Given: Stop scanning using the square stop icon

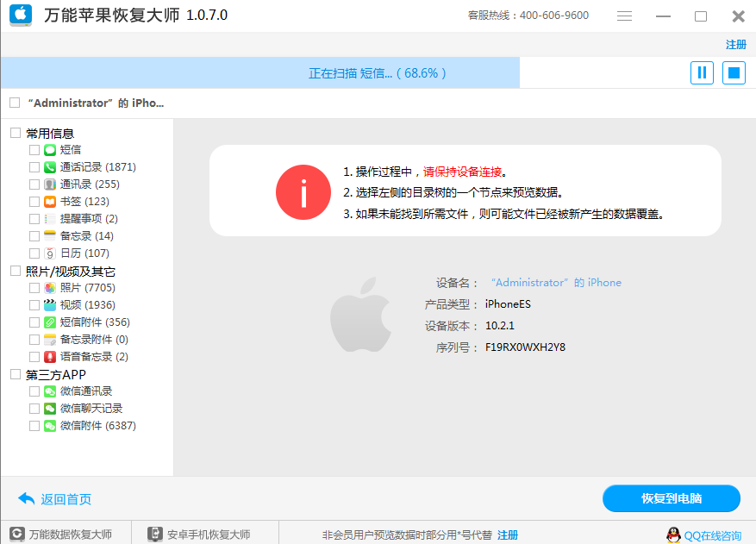Looking at the screenshot, I should [x=734, y=72].
